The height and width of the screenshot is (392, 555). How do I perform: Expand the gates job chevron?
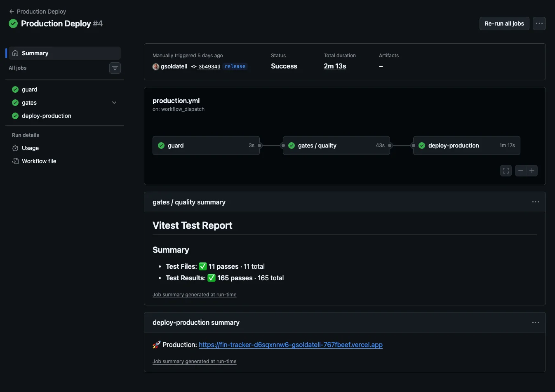tap(114, 103)
